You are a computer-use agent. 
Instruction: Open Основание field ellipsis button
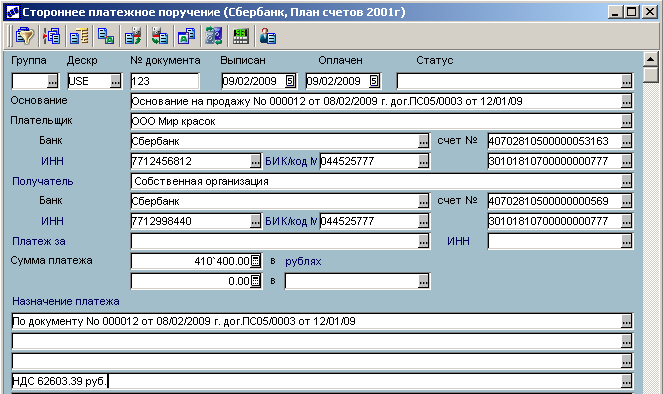point(627,101)
